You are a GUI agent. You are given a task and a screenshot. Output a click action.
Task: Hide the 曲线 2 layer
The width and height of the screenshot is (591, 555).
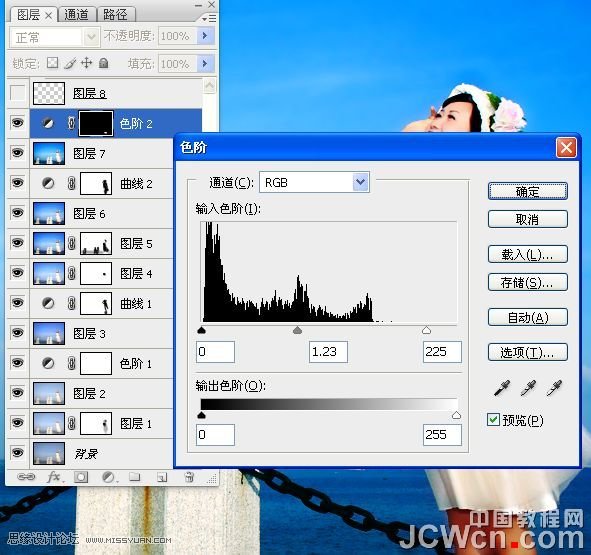click(17, 183)
